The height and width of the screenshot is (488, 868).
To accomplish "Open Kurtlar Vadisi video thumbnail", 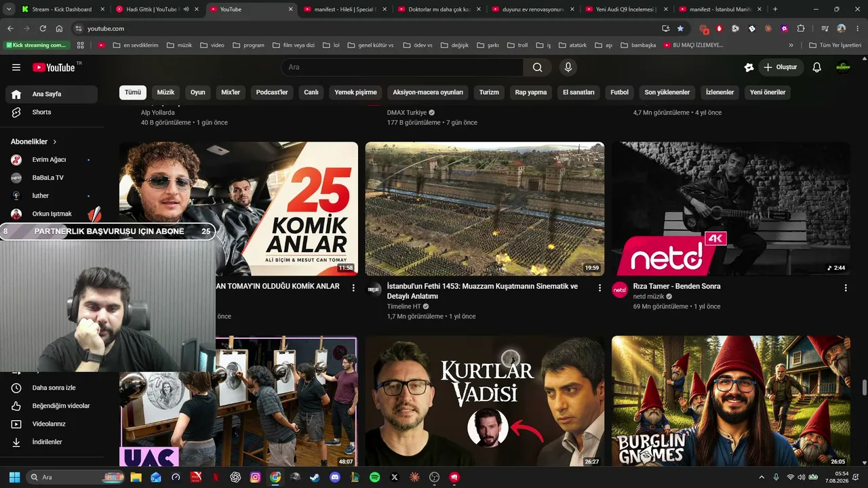I will (485, 401).
